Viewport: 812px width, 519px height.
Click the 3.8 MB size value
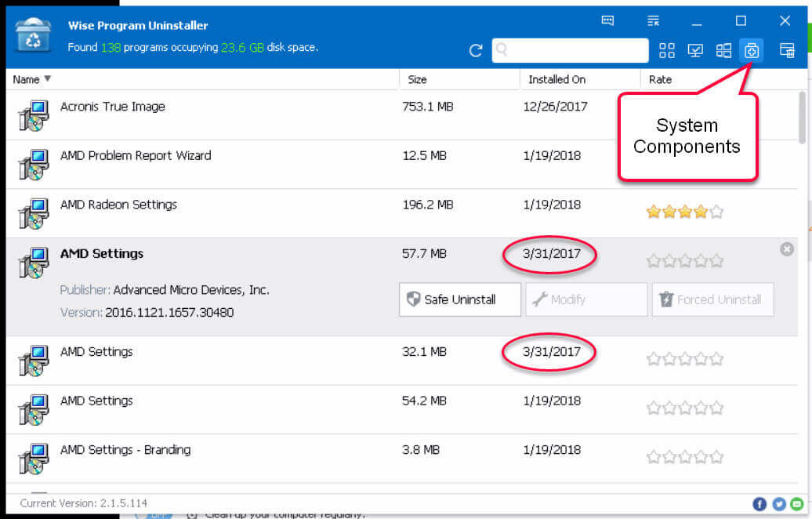click(421, 450)
